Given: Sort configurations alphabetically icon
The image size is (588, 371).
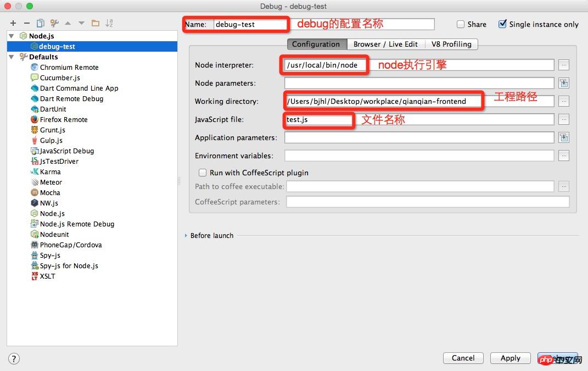Looking at the screenshot, I should pyautogui.click(x=109, y=23).
